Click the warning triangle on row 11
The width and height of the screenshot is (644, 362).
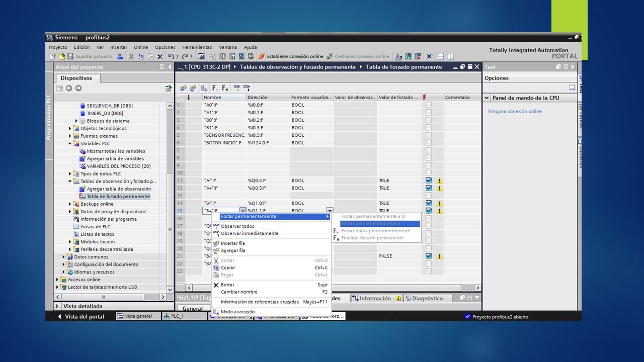tap(439, 180)
